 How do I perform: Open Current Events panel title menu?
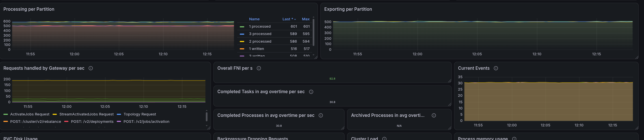[474, 68]
